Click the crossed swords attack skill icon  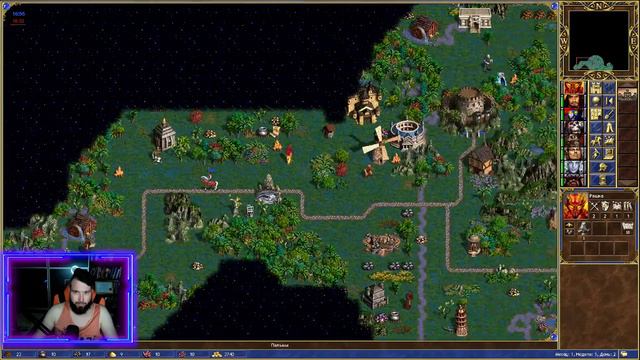(x=594, y=207)
